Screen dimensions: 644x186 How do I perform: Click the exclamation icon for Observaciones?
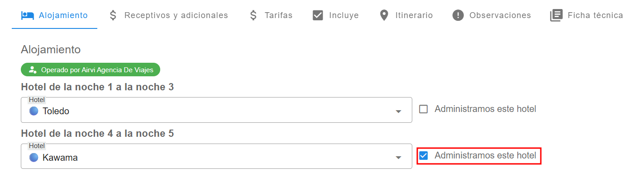click(458, 15)
